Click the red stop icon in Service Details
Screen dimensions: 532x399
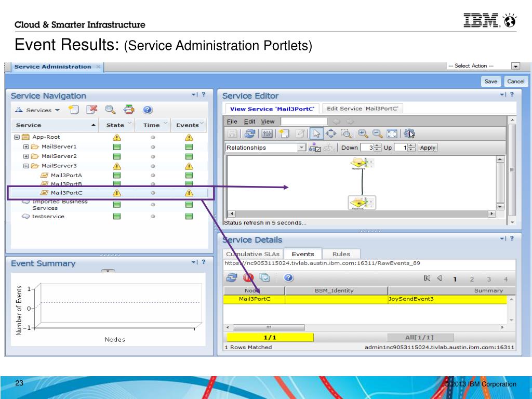click(x=248, y=278)
